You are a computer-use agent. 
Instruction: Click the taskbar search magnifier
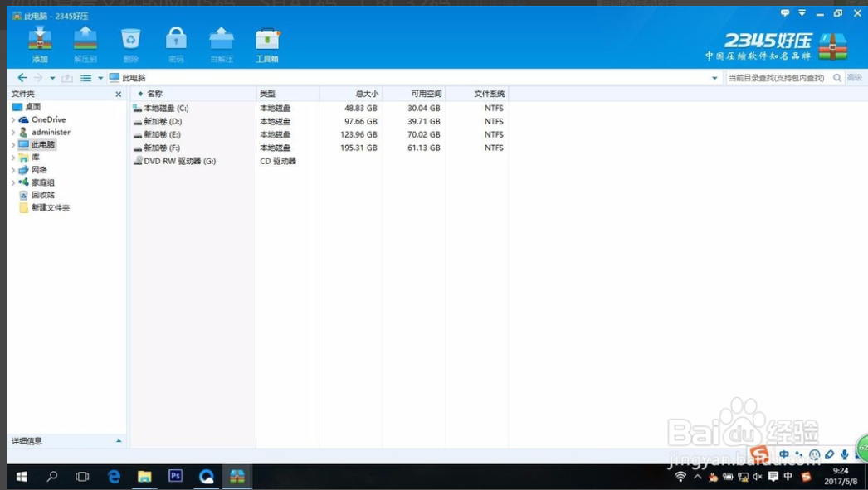(x=52, y=477)
